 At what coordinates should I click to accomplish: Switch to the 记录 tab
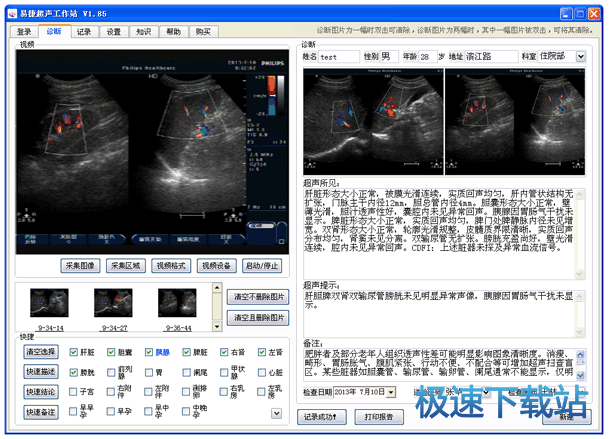(84, 32)
